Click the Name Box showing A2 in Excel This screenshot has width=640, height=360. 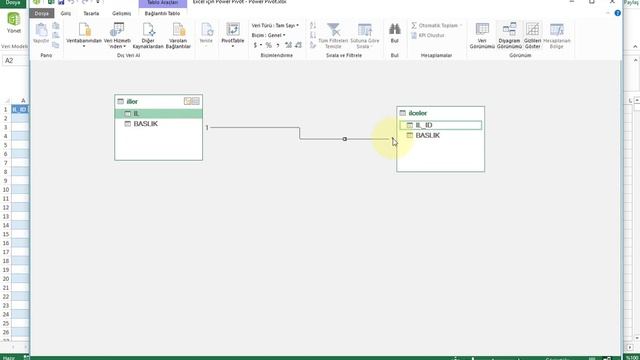coord(15,60)
